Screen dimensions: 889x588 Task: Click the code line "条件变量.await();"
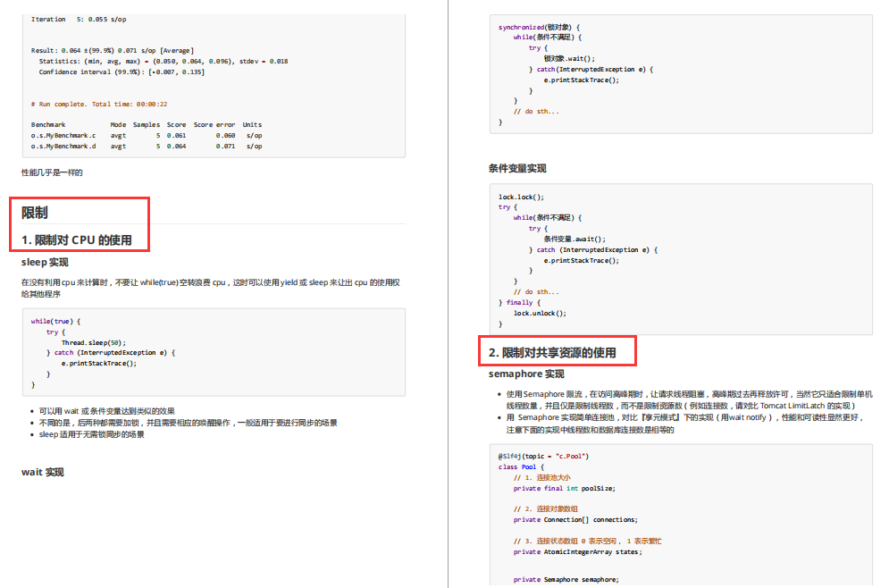574,239
